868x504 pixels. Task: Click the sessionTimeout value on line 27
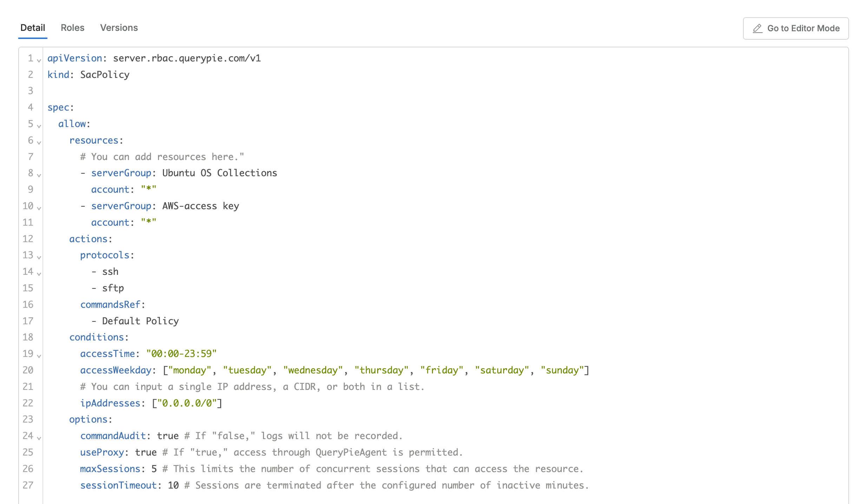coord(173,485)
